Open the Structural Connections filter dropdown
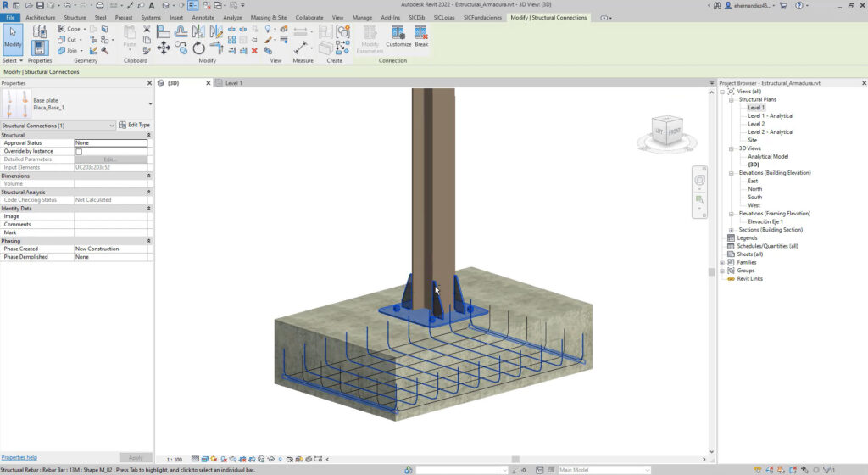The height and width of the screenshot is (475, 868). tap(112, 126)
